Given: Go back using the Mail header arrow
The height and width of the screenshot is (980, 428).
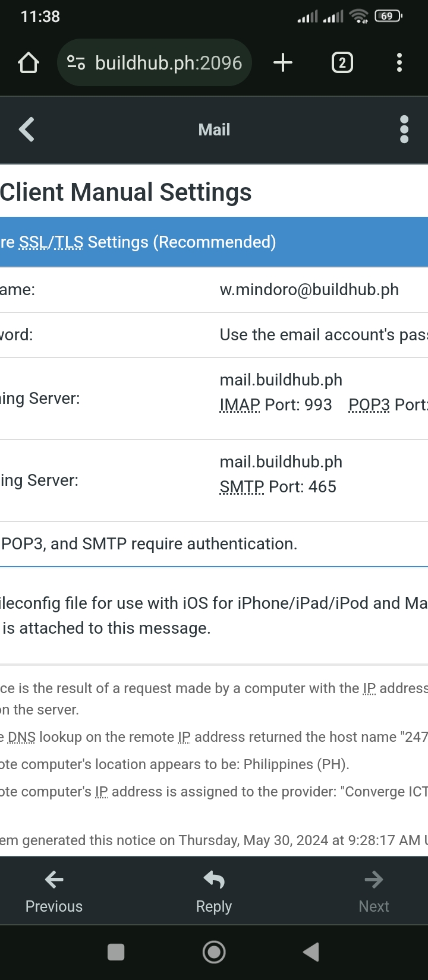Looking at the screenshot, I should 27,129.
